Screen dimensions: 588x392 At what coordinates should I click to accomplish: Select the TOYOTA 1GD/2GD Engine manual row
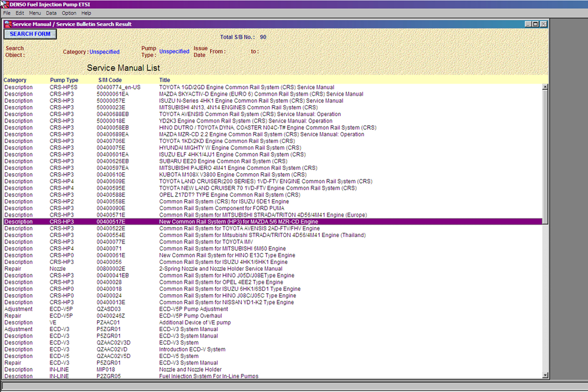pyautogui.click(x=246, y=87)
